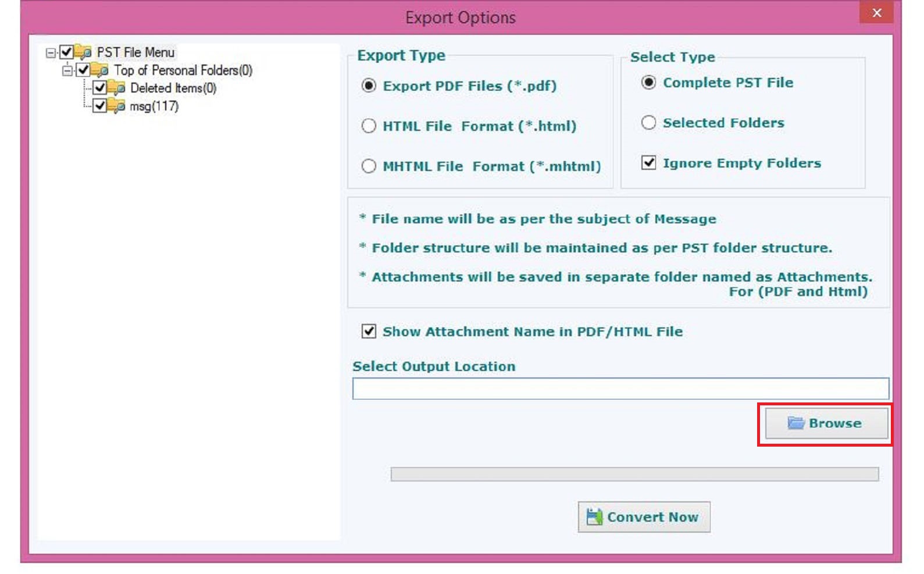
Task: Collapse the PST File Menu tree node
Action: [x=51, y=53]
